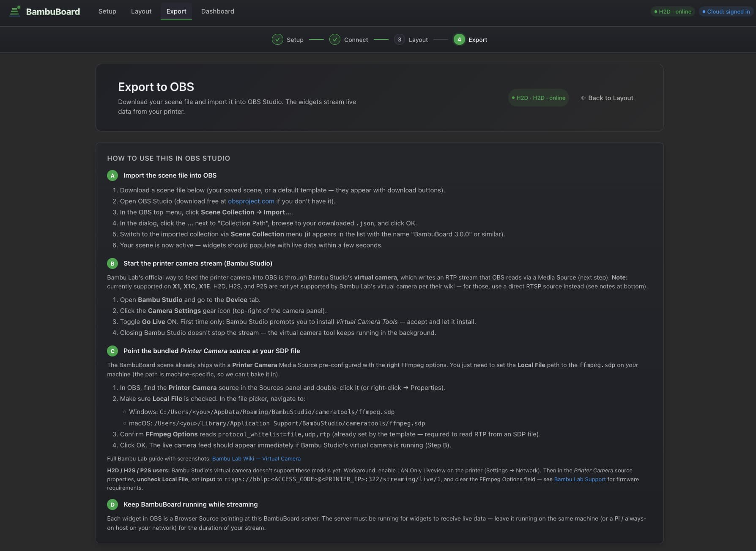Click the H2D · H2D · online pill
The width and height of the screenshot is (756, 551).
[x=538, y=98]
